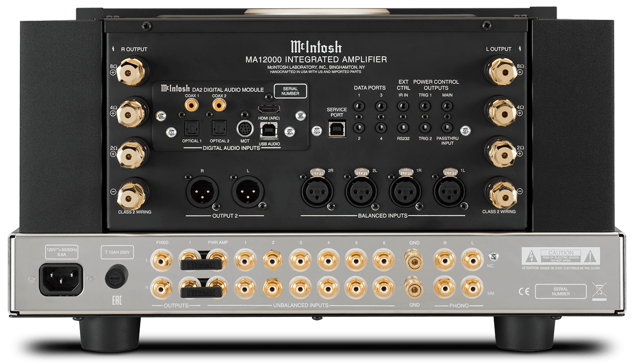Select the Output 2 L XLR connector
This screenshot has width=634, height=364.
coord(248,192)
